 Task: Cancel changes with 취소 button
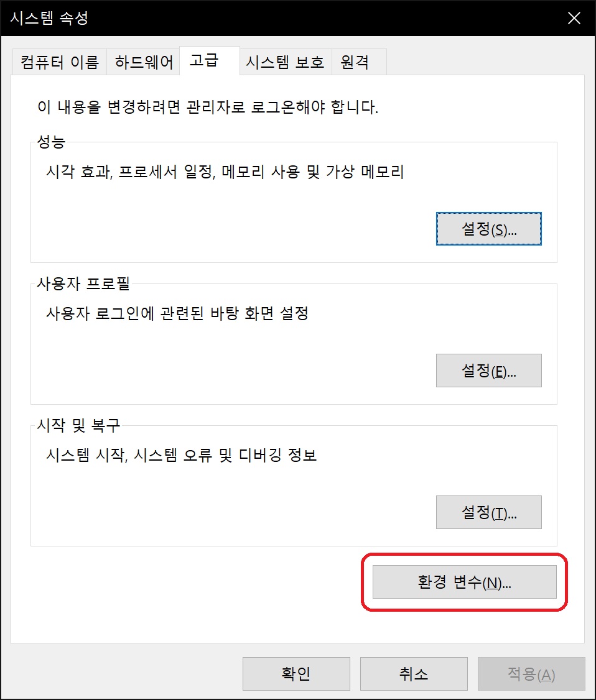pyautogui.click(x=414, y=674)
